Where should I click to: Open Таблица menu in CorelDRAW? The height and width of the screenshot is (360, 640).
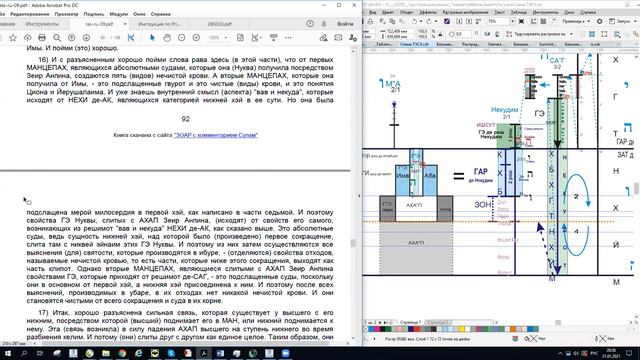pyautogui.click(x=519, y=13)
